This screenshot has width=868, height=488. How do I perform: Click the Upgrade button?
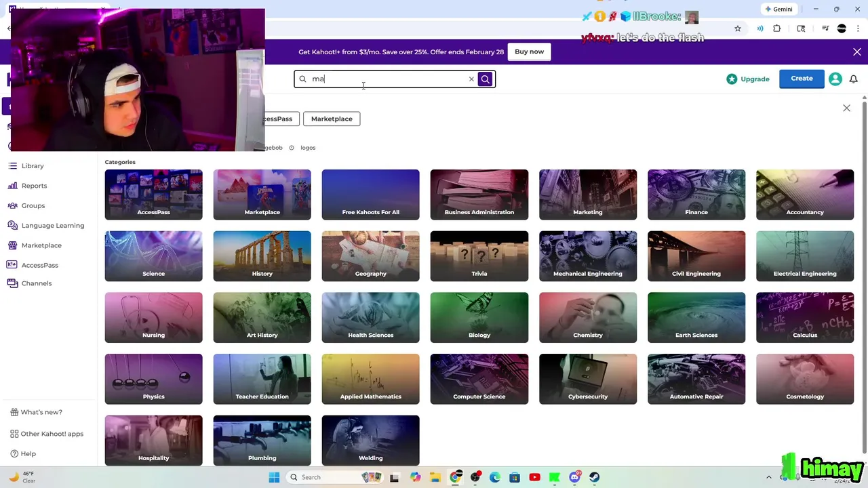click(748, 79)
